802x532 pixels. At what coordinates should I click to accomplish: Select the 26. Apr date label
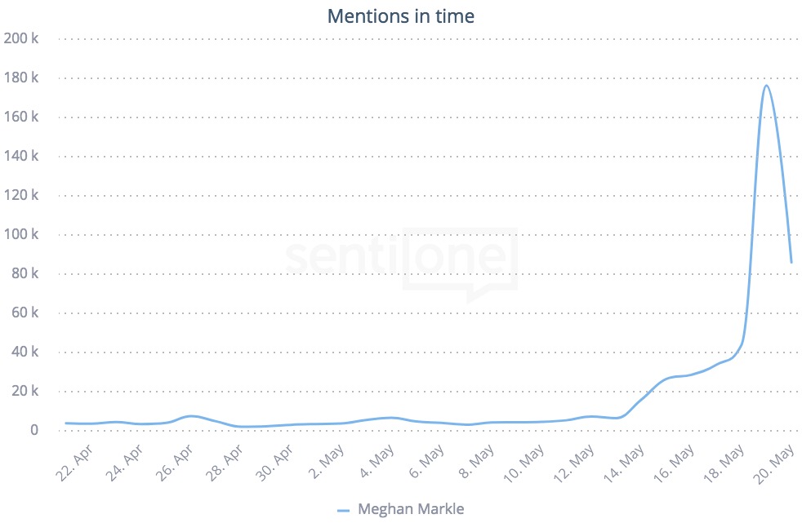[176, 463]
